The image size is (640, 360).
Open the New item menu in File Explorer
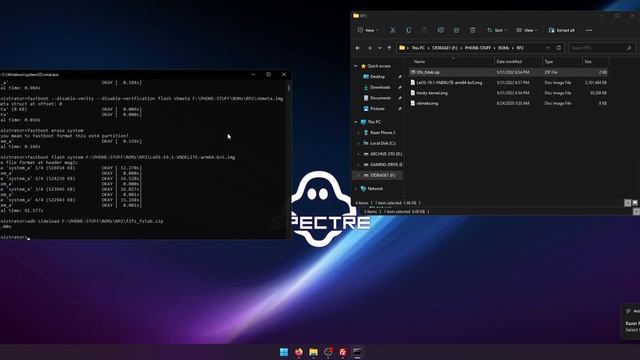coord(367,30)
